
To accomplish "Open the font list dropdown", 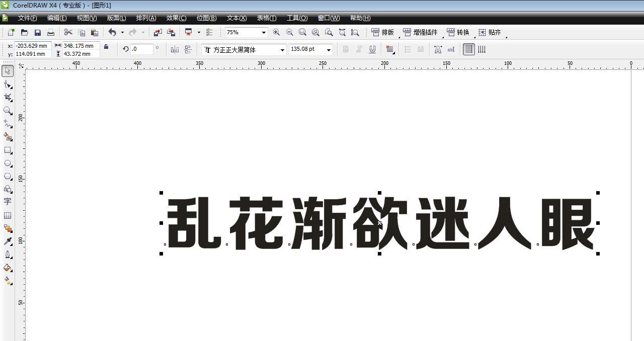I will (x=282, y=49).
